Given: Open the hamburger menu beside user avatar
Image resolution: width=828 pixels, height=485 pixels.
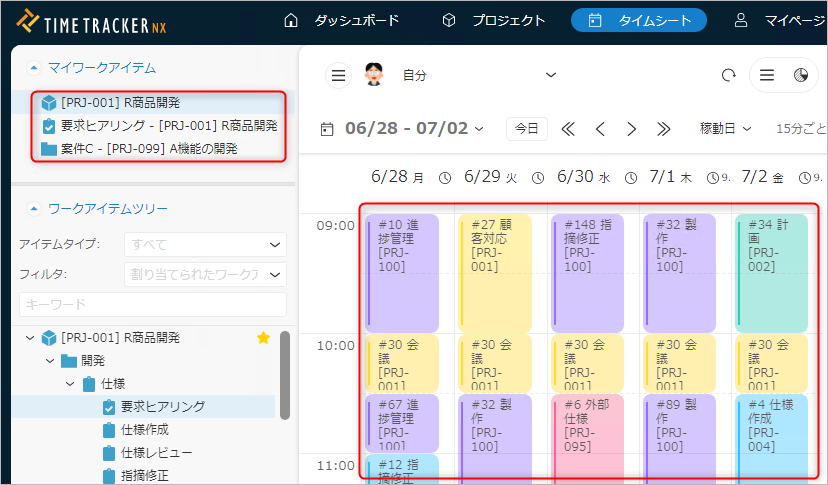Looking at the screenshot, I should pyautogui.click(x=339, y=75).
